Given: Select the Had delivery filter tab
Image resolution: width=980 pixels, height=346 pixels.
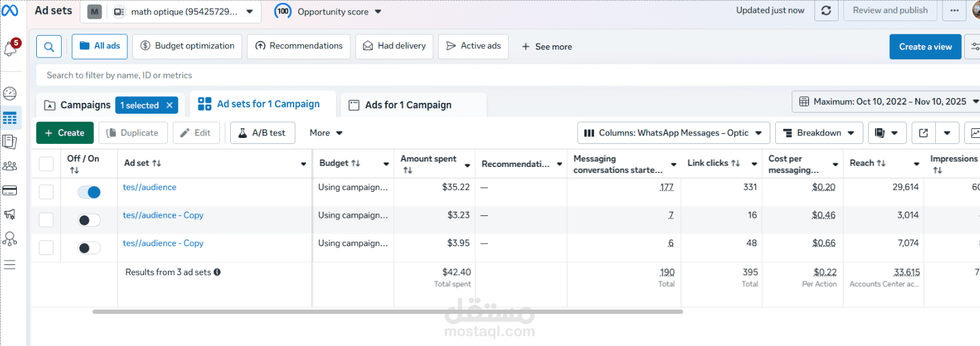Looking at the screenshot, I should 395,46.
